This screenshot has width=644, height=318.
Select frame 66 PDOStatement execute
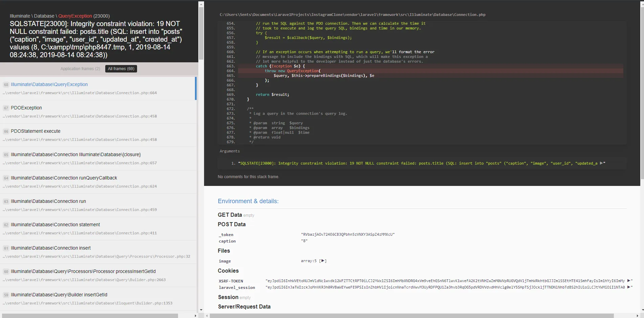[x=98, y=135]
